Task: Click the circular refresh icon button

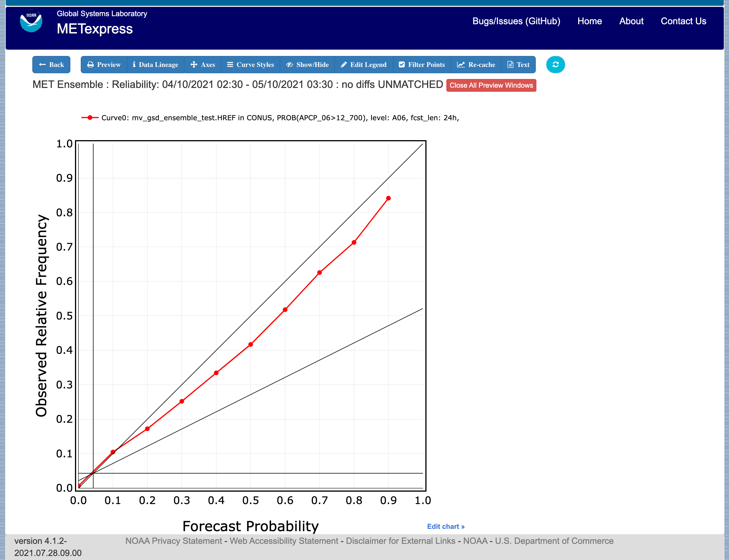Action: point(555,65)
